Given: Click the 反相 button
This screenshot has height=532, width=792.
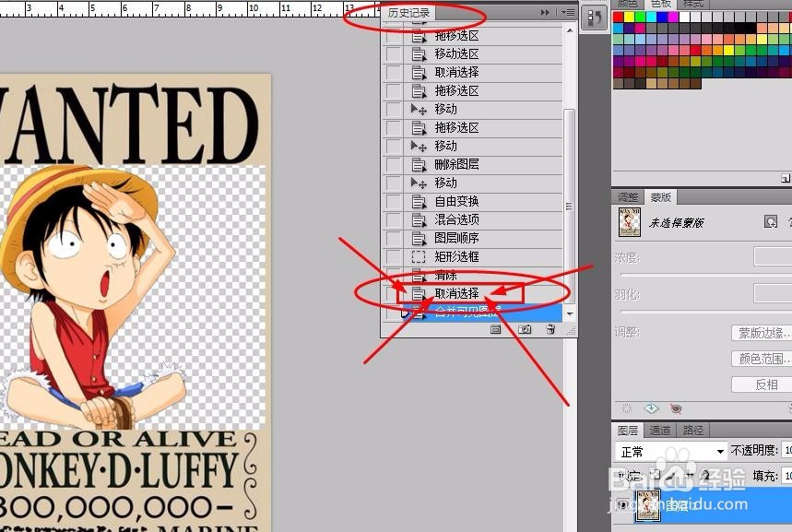Looking at the screenshot, I should click(x=762, y=384).
